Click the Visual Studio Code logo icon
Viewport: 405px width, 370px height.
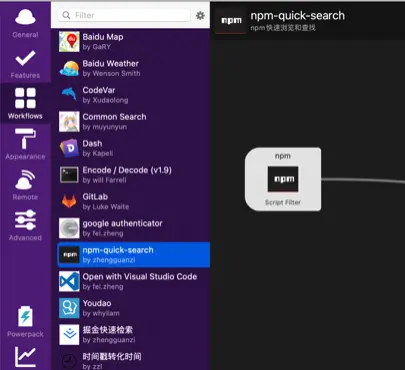69,282
